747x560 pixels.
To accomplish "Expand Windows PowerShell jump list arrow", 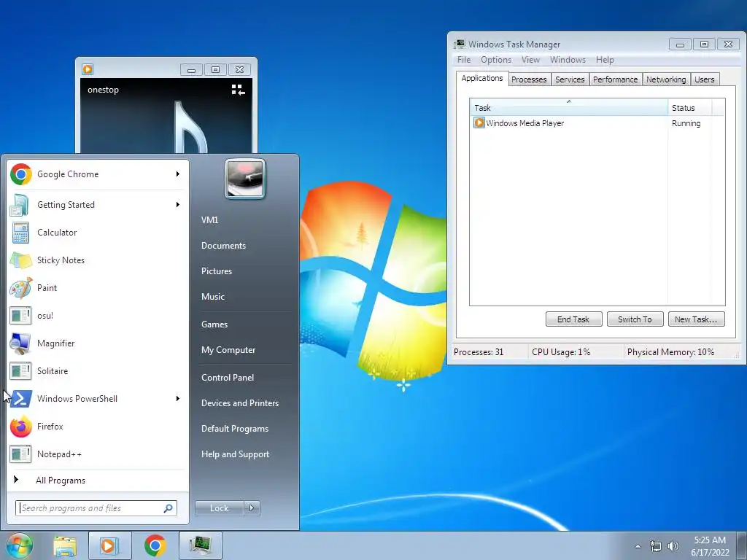I will click(x=178, y=399).
